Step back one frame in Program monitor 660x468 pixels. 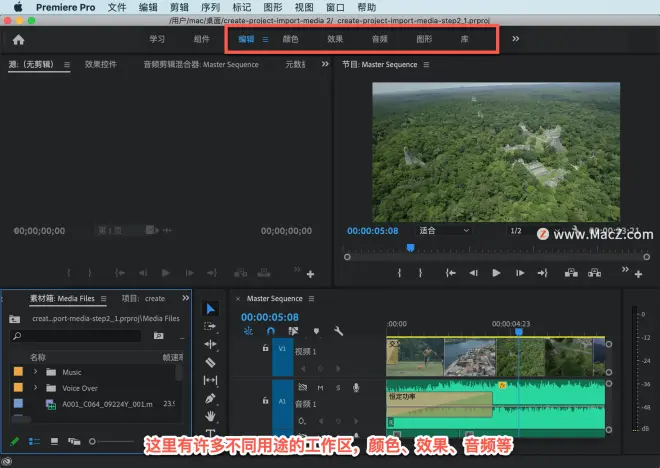pyautogui.click(x=474, y=273)
